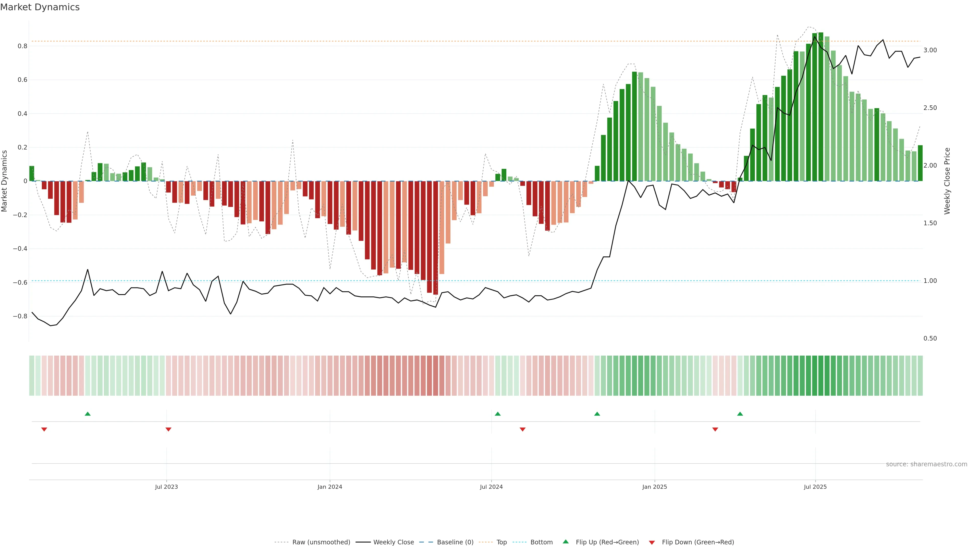Viewport: 980px width, 551px height.
Task: Click the green flip-up marker near Jul 2024
Action: (498, 414)
